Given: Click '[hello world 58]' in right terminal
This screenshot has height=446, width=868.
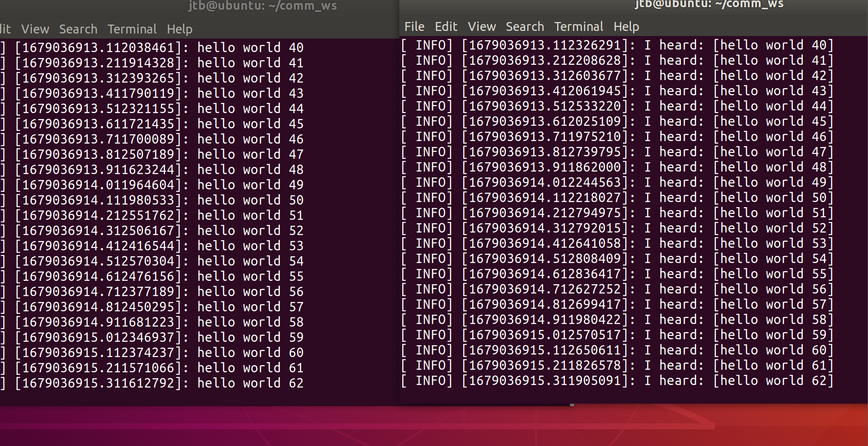Looking at the screenshot, I should tap(774, 320).
